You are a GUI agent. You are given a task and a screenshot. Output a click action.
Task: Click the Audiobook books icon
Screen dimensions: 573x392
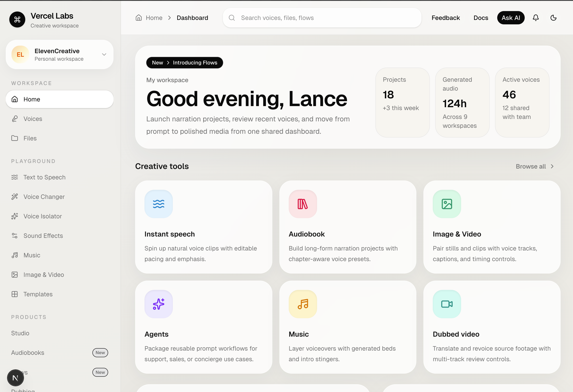302,204
